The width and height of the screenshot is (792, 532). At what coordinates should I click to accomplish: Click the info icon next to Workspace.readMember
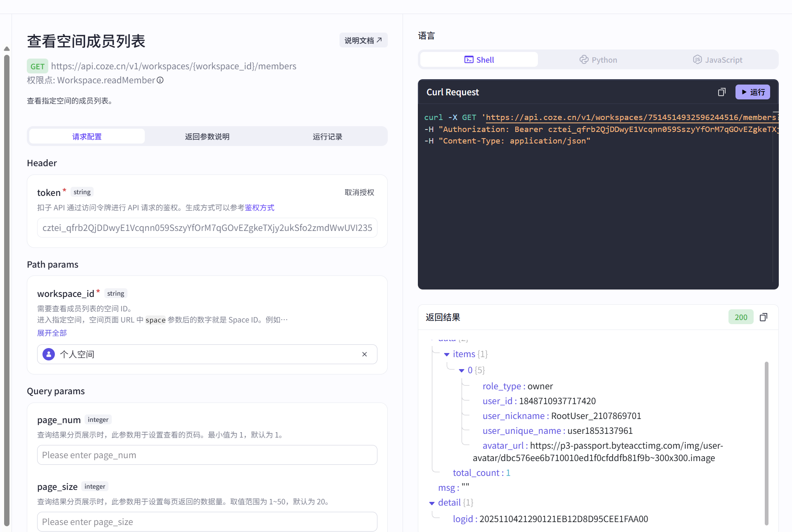tap(160, 80)
